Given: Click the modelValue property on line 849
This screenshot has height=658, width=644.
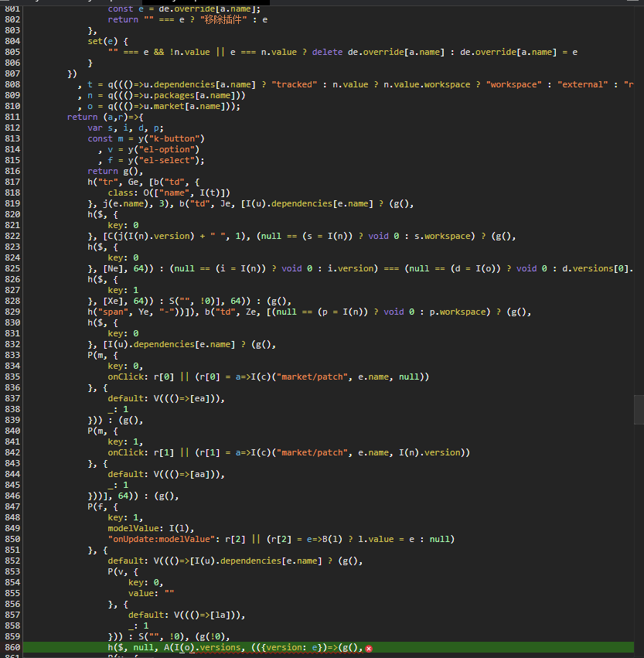Looking at the screenshot, I should [x=134, y=528].
